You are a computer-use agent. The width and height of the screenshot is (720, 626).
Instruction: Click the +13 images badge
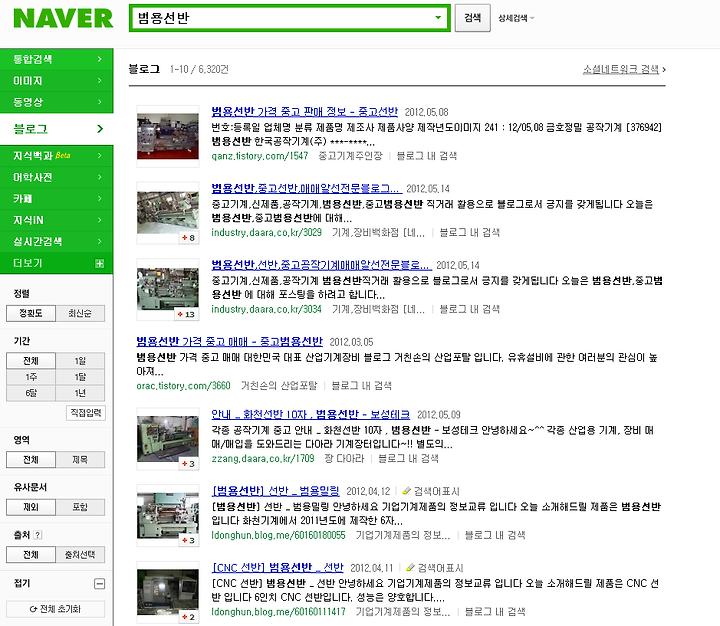click(x=187, y=314)
